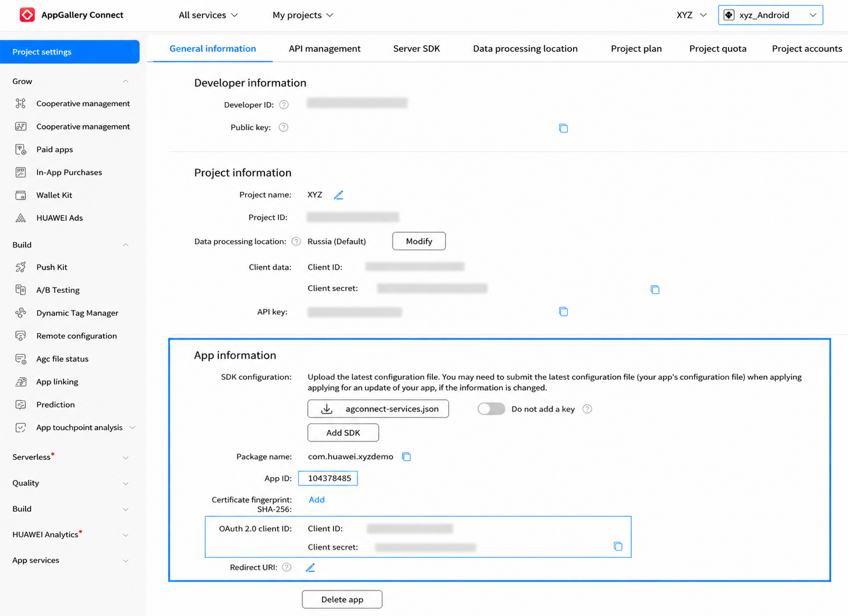Open the Server SDK tab
Viewport: 848px width, 616px height.
tap(417, 48)
